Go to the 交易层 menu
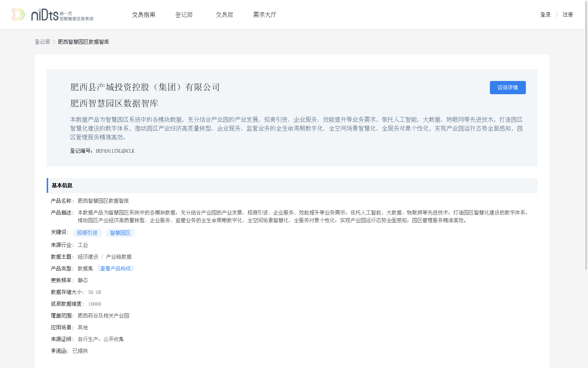Screen dimensions: 588x368 (x=225, y=15)
